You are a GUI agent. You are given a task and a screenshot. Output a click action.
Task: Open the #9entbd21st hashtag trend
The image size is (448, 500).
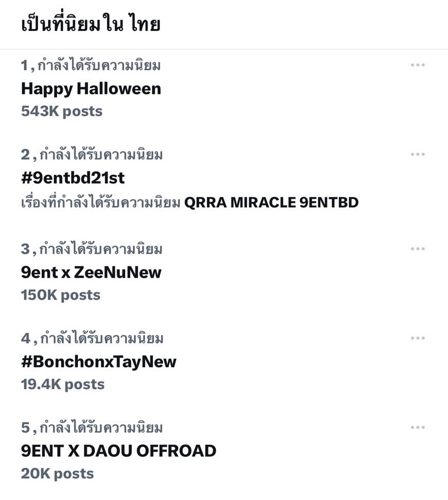pos(73,178)
